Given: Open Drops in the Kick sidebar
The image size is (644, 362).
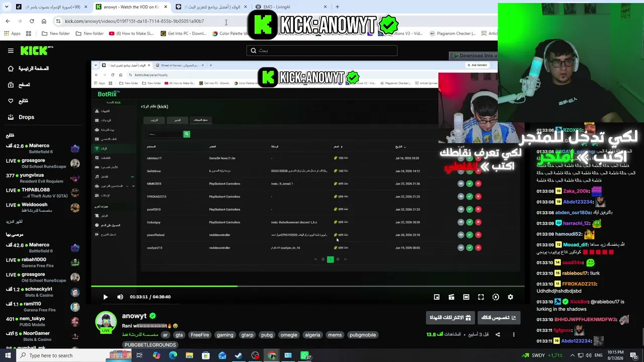Looking at the screenshot, I should [21, 117].
